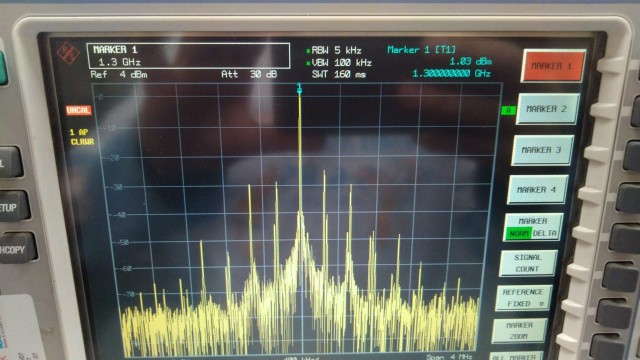Open the MARKER ZOOM function
Viewport: 640px width, 360px height.
point(519,331)
